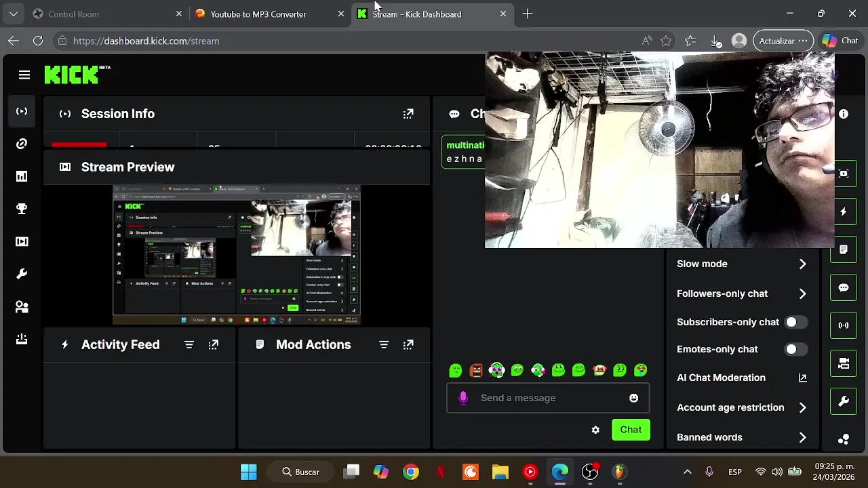Screen dimensions: 868x488
Task: Go back in browser
Action: point(14,41)
